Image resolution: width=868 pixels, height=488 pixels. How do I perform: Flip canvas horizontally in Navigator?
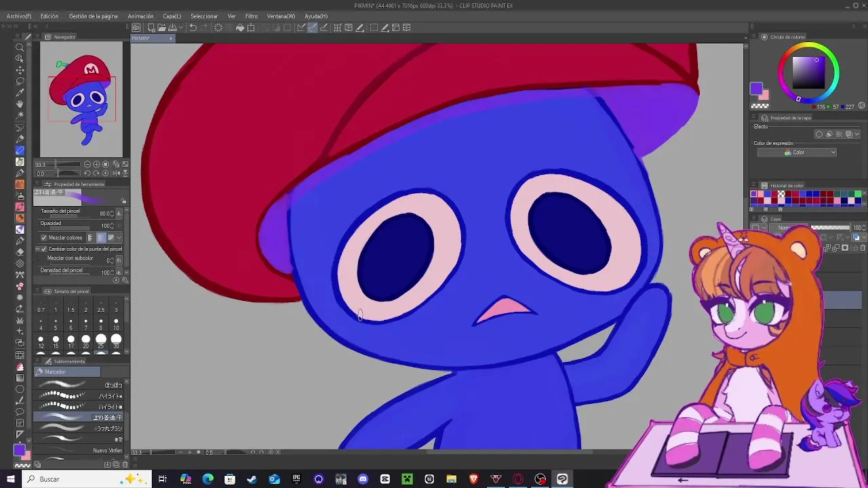(x=116, y=174)
